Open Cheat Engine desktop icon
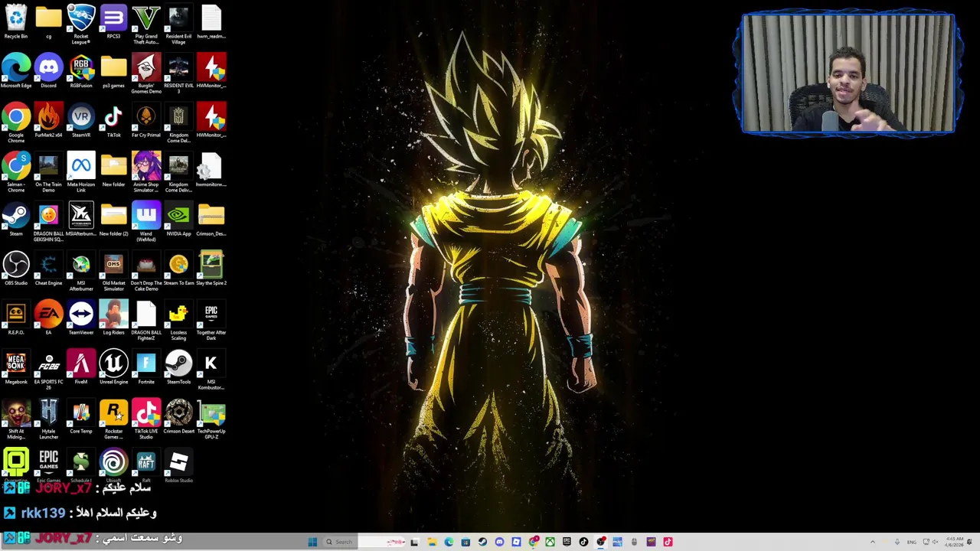 [48, 269]
